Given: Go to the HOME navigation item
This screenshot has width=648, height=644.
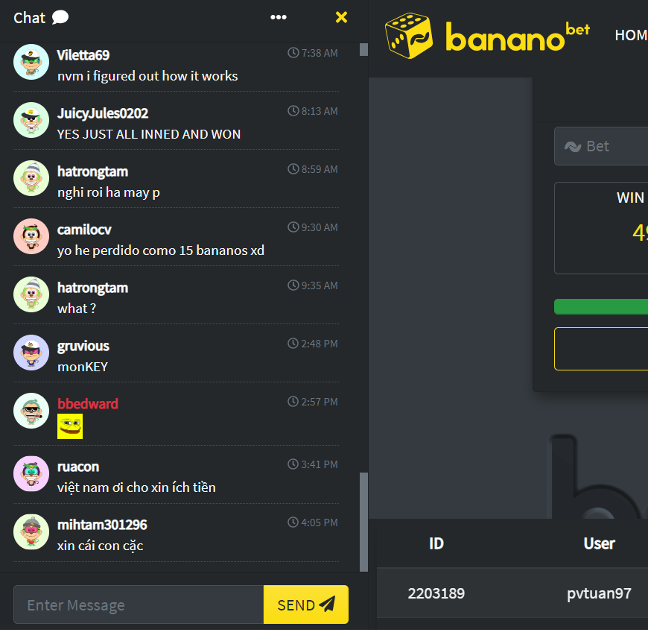Looking at the screenshot, I should click(631, 35).
